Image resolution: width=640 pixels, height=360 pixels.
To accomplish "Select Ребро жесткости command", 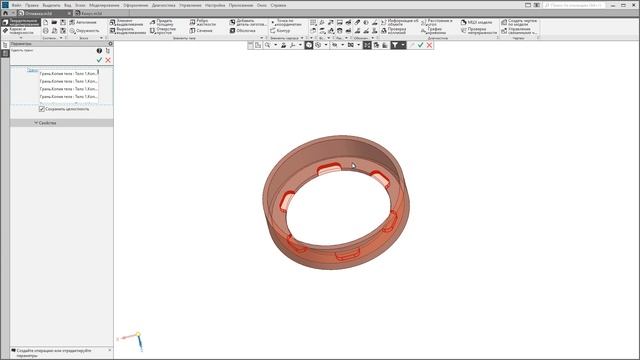I will (x=203, y=22).
